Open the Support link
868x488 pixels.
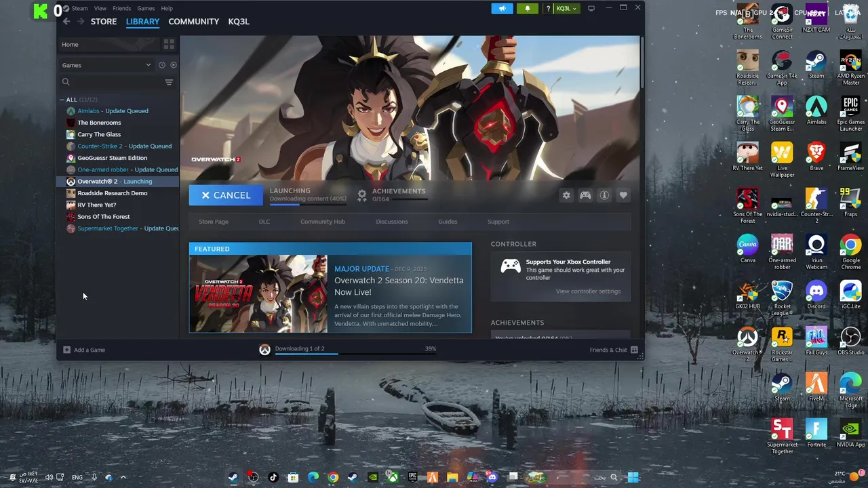point(498,222)
